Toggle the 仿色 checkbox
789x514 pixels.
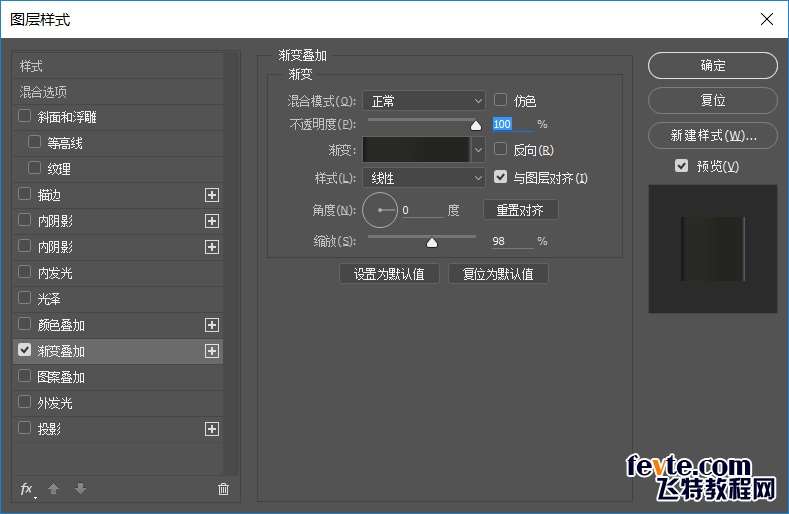(500, 100)
